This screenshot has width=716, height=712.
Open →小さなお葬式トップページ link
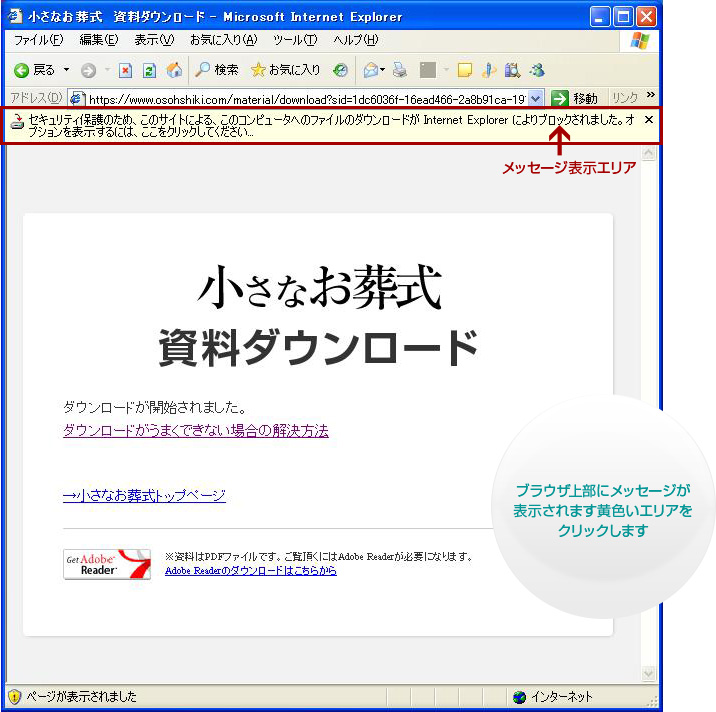144,496
